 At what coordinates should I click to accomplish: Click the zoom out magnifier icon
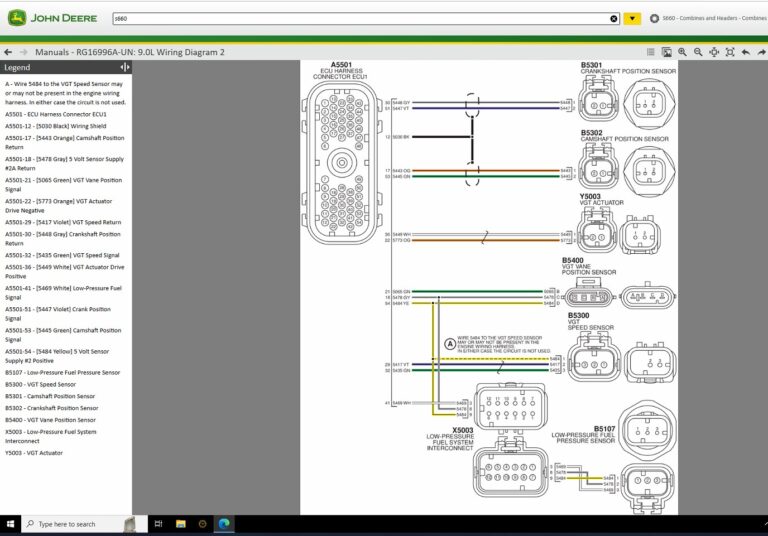pyautogui.click(x=697, y=52)
